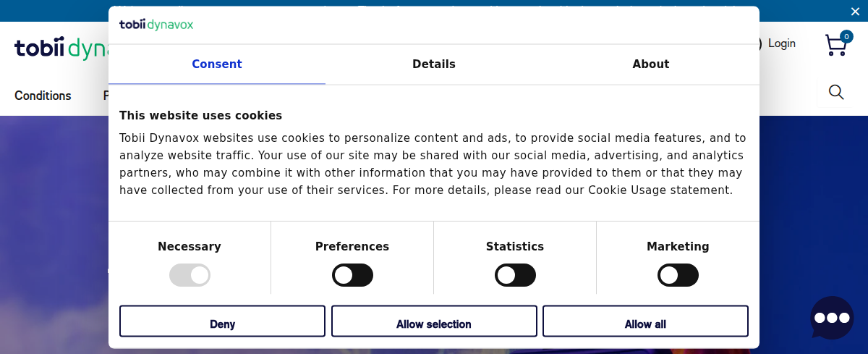The height and width of the screenshot is (354, 868).
Task: Open the shopping cart icon
Action: click(x=835, y=46)
